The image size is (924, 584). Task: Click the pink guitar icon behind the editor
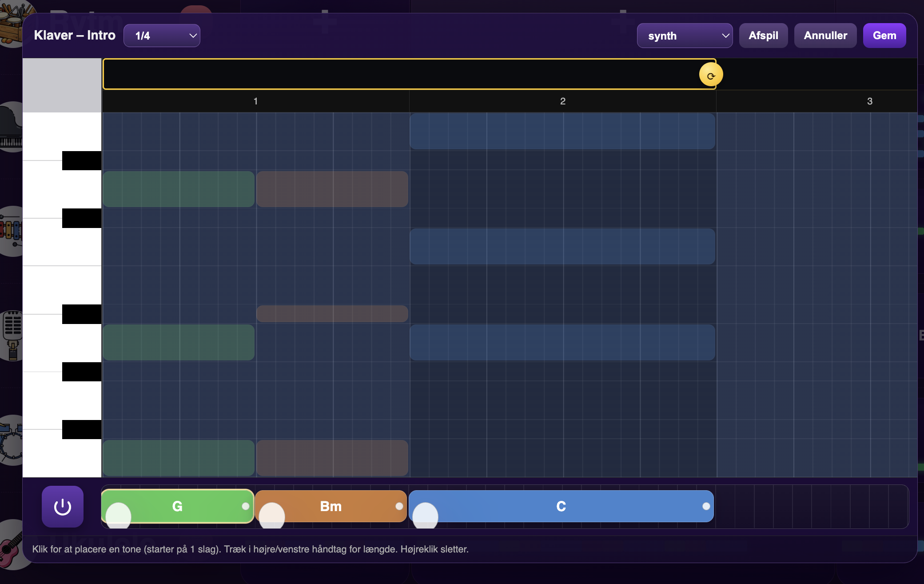[12, 544]
